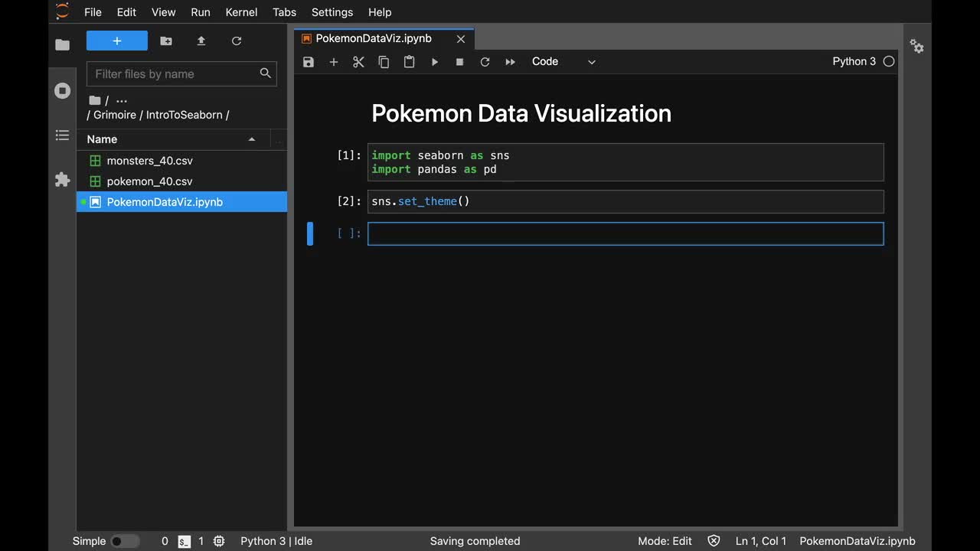
Task: Restart the kernel icon
Action: [x=485, y=62]
